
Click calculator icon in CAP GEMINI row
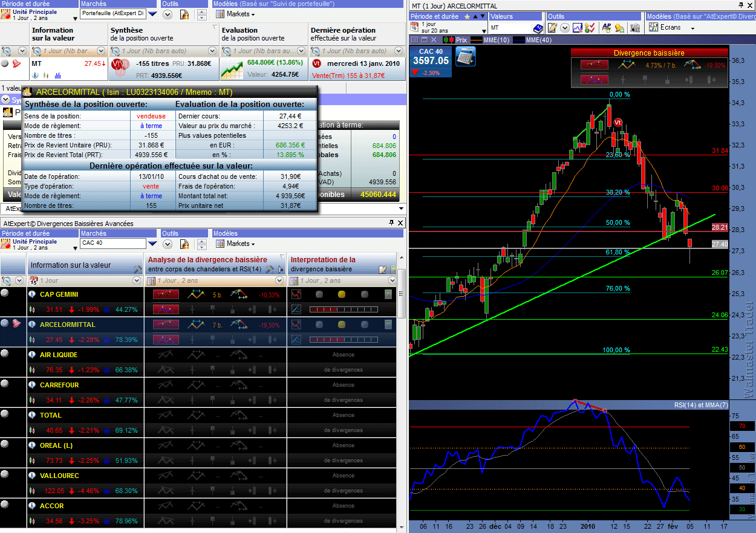click(388, 294)
